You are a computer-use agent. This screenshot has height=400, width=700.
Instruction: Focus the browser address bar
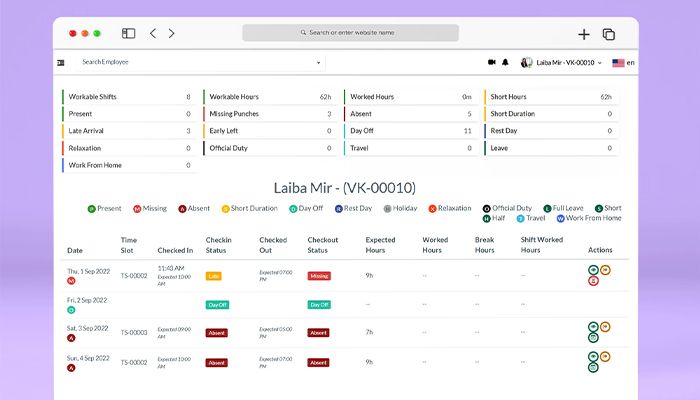click(x=350, y=33)
